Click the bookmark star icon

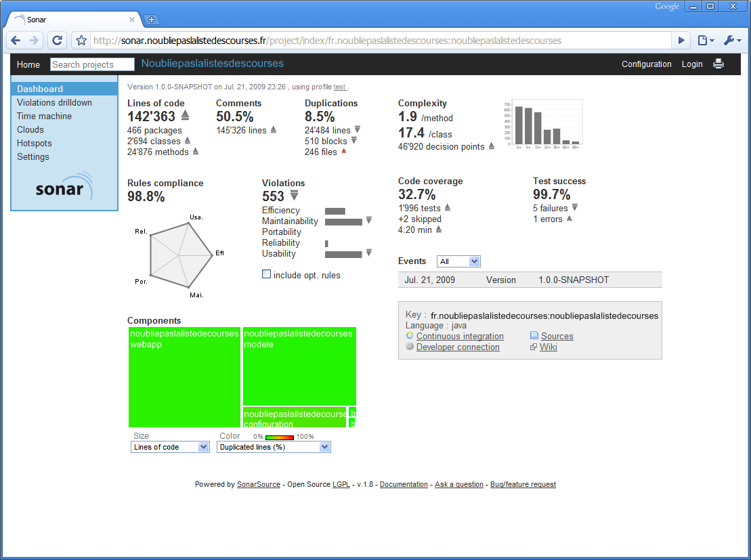point(81,41)
